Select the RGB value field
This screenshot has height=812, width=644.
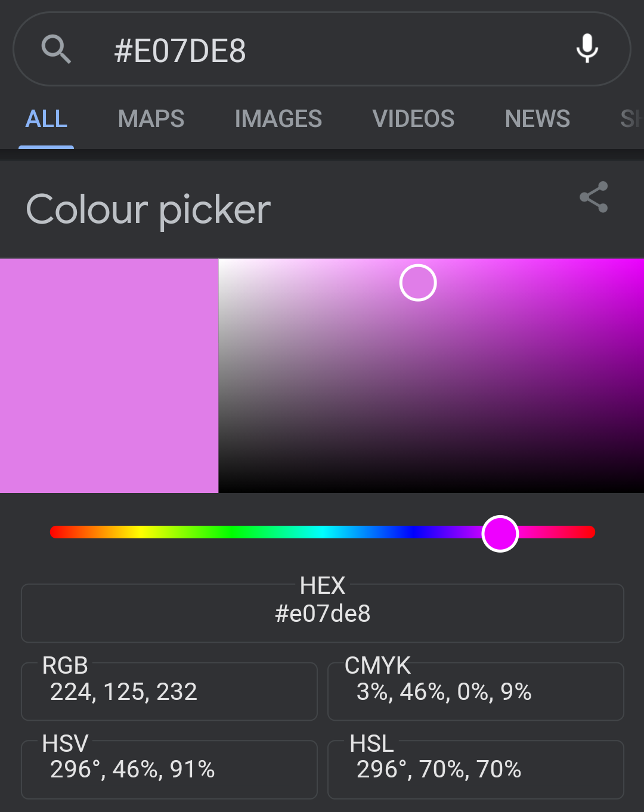pyautogui.click(x=169, y=691)
